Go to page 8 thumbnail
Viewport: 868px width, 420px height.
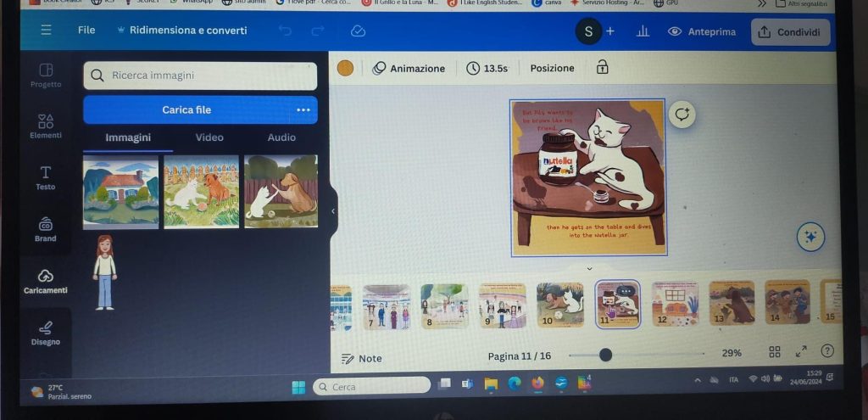[444, 305]
